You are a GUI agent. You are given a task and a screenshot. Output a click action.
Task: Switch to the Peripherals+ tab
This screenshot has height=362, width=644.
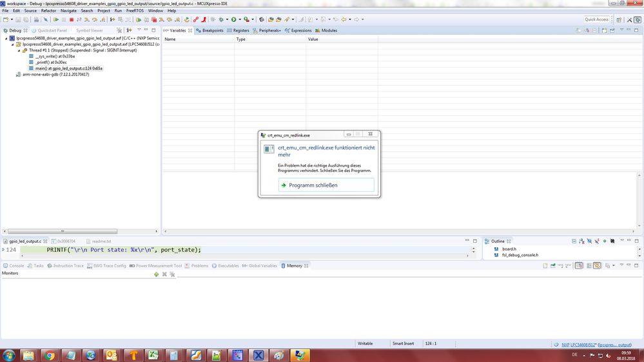pyautogui.click(x=267, y=30)
